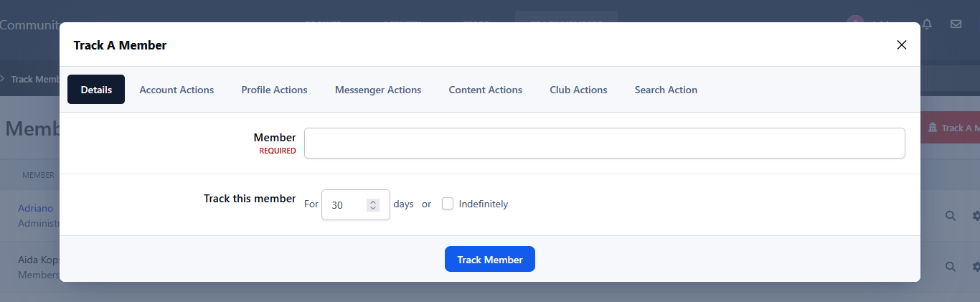This screenshot has width=980, height=302.
Task: Open the messages envelope icon
Action: coord(956,24)
